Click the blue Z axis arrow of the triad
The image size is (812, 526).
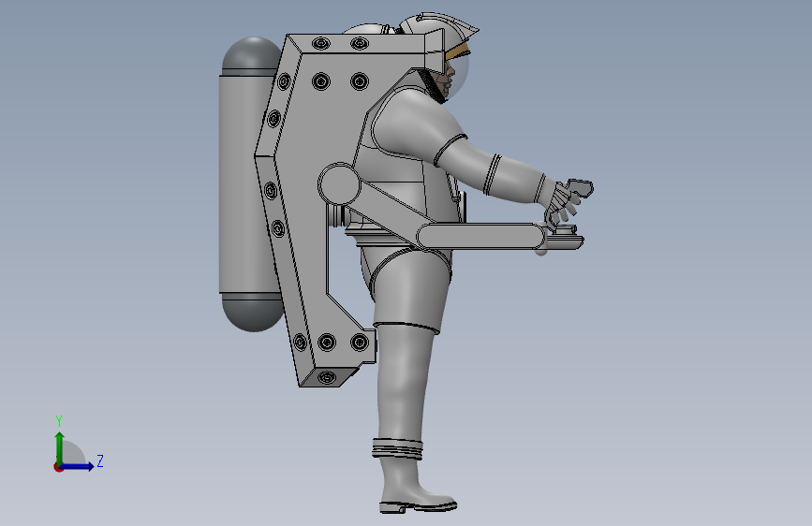[x=78, y=466]
